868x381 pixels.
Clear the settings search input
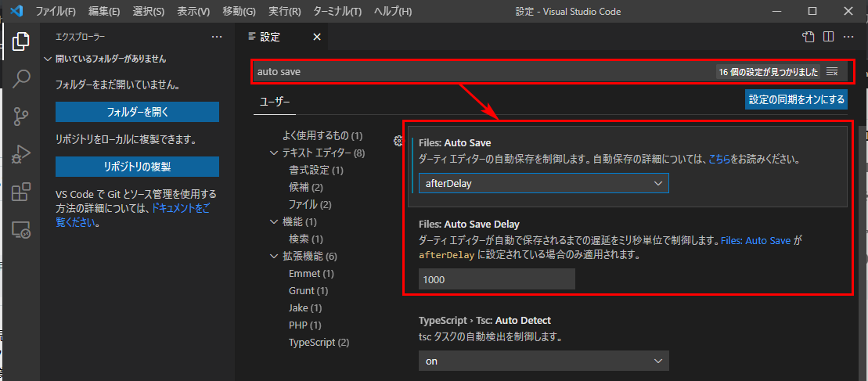coord(832,72)
